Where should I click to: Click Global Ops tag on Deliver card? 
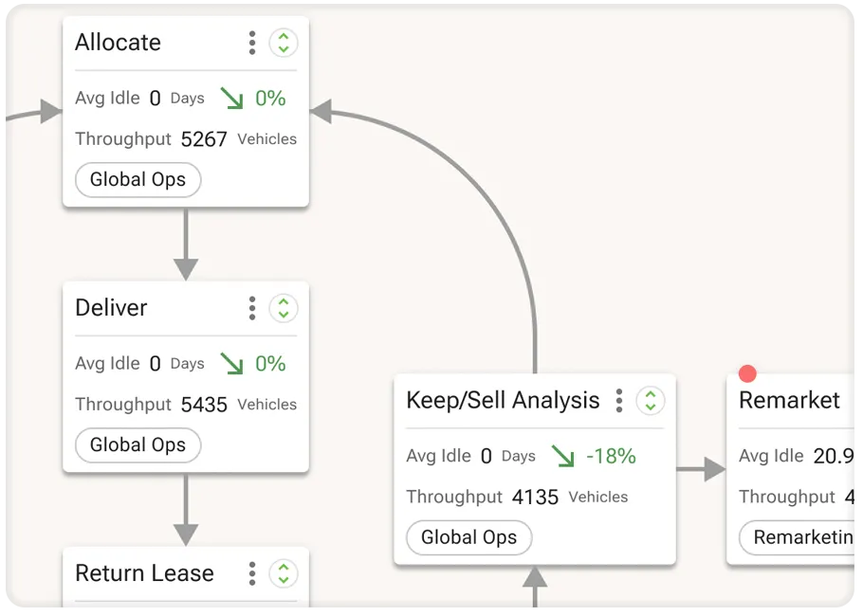pos(138,445)
